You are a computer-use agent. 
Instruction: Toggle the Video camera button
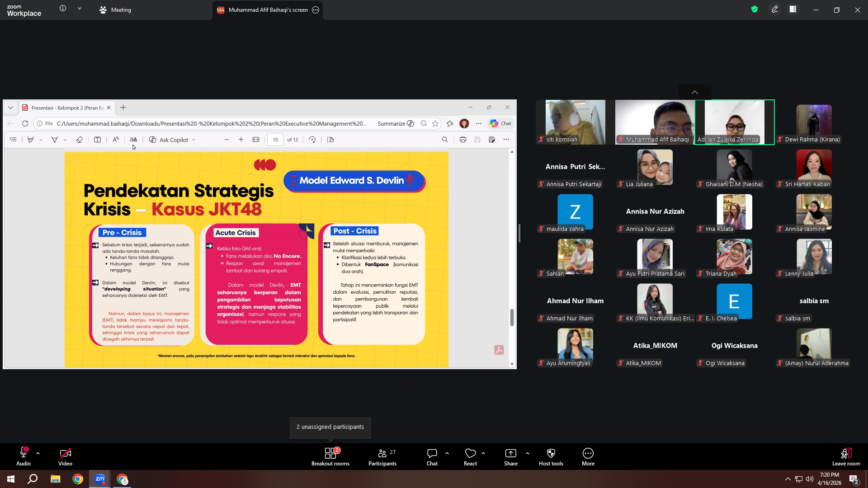coord(65,456)
